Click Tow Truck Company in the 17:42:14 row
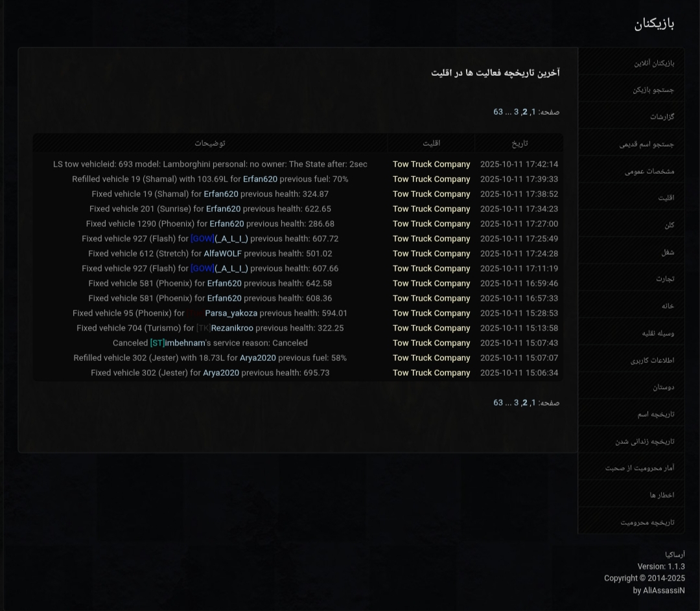Image resolution: width=700 pixels, height=611 pixels. (x=431, y=165)
